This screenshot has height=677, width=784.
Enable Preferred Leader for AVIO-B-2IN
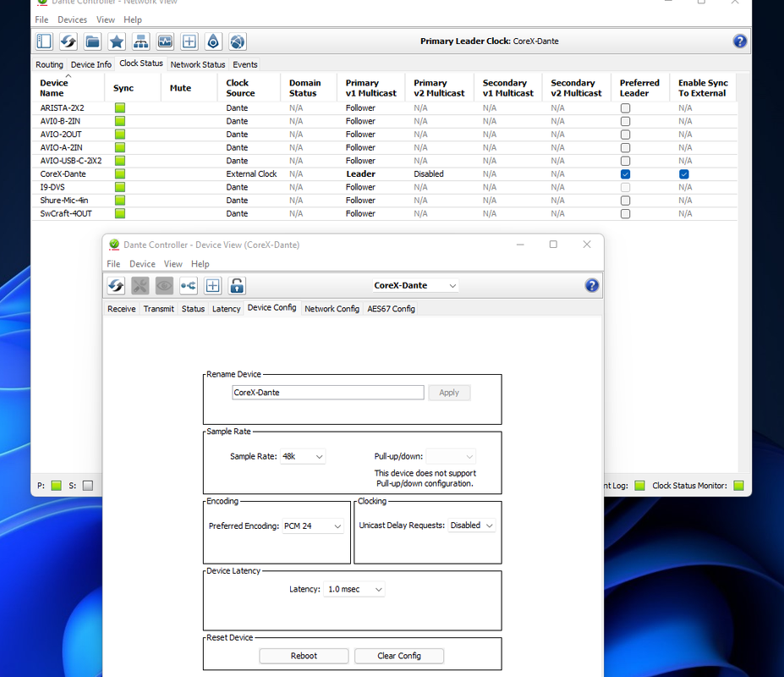point(625,121)
